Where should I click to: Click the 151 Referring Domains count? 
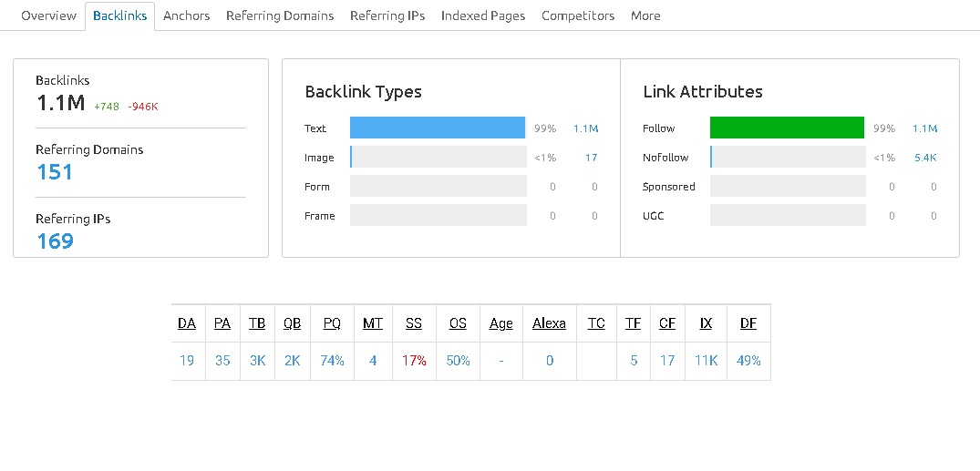(x=55, y=172)
